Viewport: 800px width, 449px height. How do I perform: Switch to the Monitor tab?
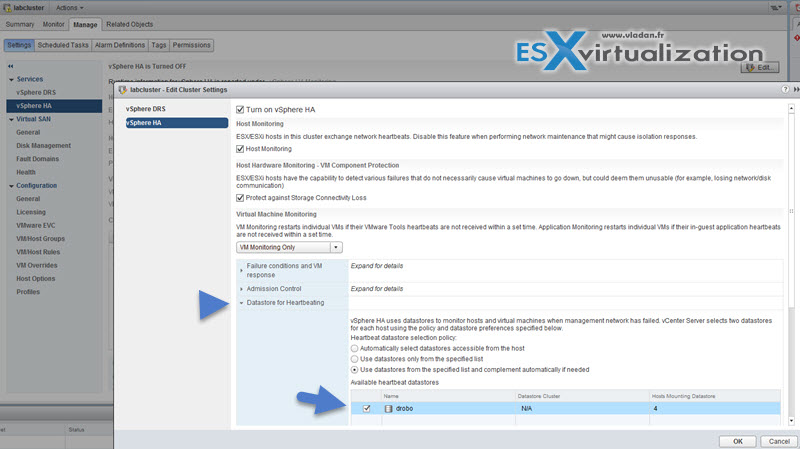pyautogui.click(x=54, y=24)
